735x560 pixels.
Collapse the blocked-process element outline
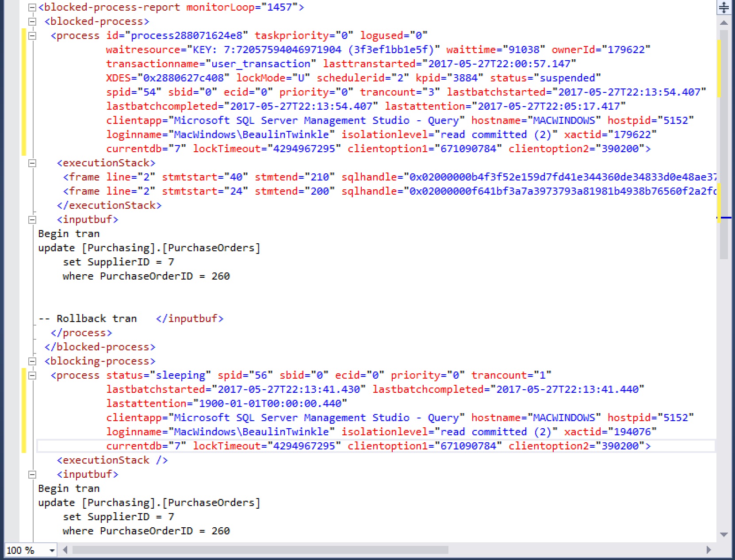pos(32,22)
